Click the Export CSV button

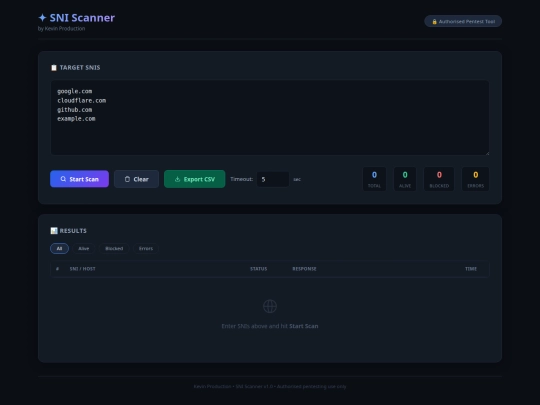195,179
